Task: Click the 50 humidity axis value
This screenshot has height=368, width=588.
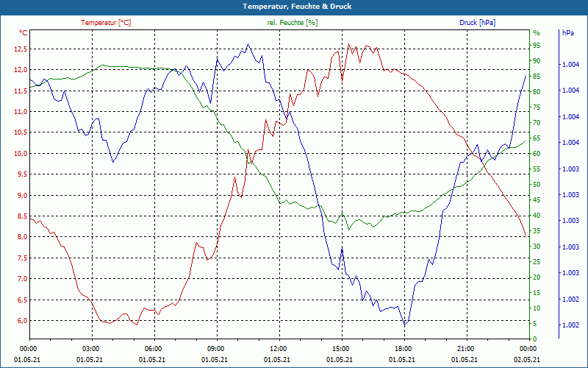Action: [x=537, y=185]
